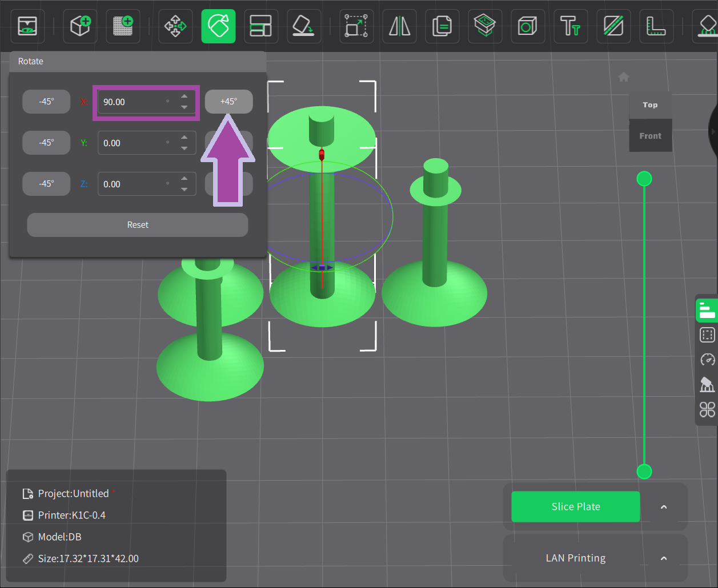Toggle the speed gauge view in sidebar
The width and height of the screenshot is (718, 588).
(707, 360)
